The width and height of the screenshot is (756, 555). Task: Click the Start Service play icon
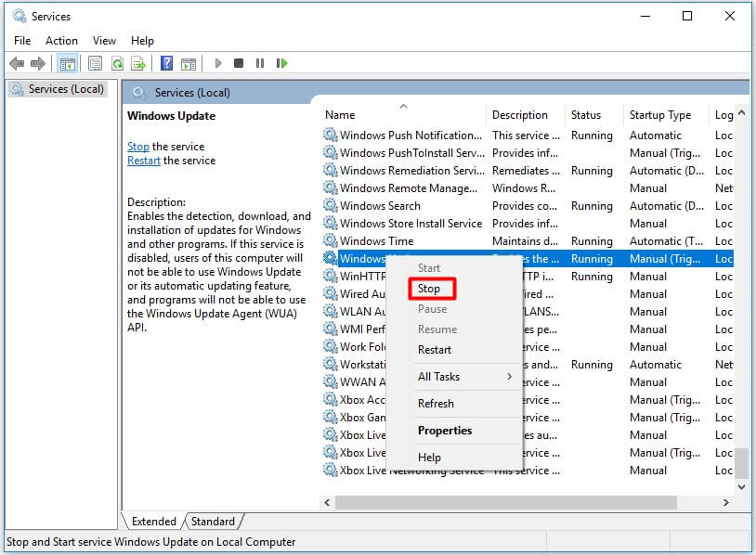coord(218,63)
